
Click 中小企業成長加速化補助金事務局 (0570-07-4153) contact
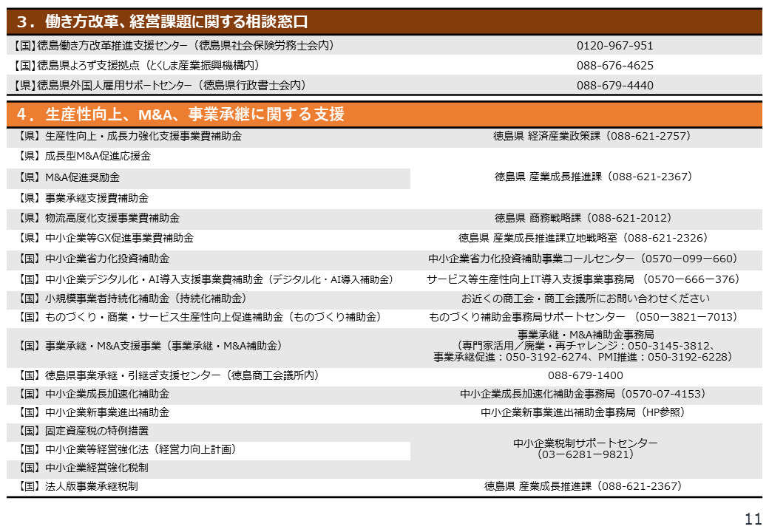tap(583, 394)
